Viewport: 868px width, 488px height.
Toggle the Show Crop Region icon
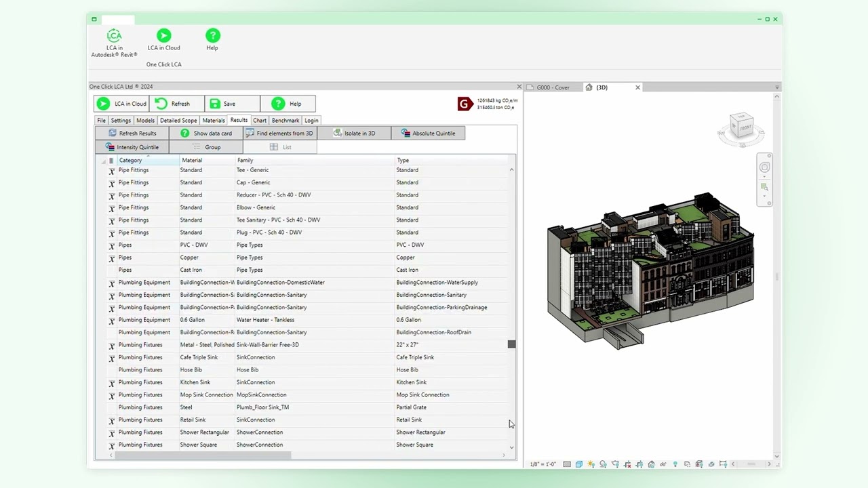639,464
